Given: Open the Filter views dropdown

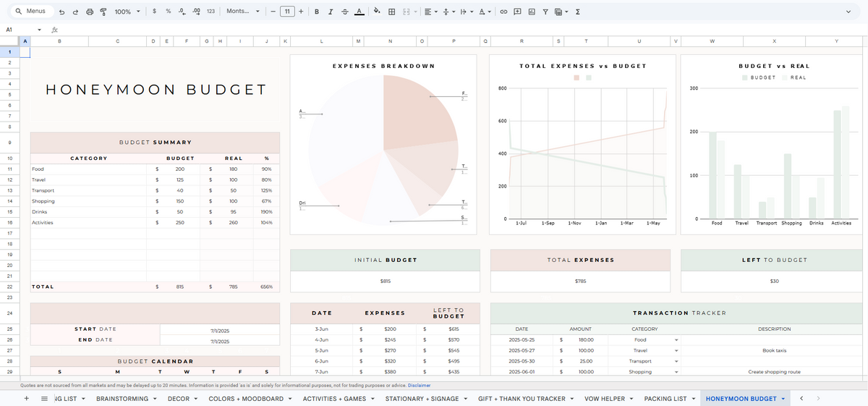Looking at the screenshot, I should 561,12.
